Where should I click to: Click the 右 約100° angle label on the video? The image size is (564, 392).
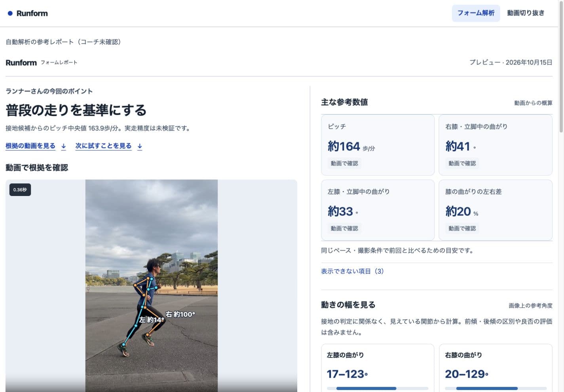[x=180, y=314]
